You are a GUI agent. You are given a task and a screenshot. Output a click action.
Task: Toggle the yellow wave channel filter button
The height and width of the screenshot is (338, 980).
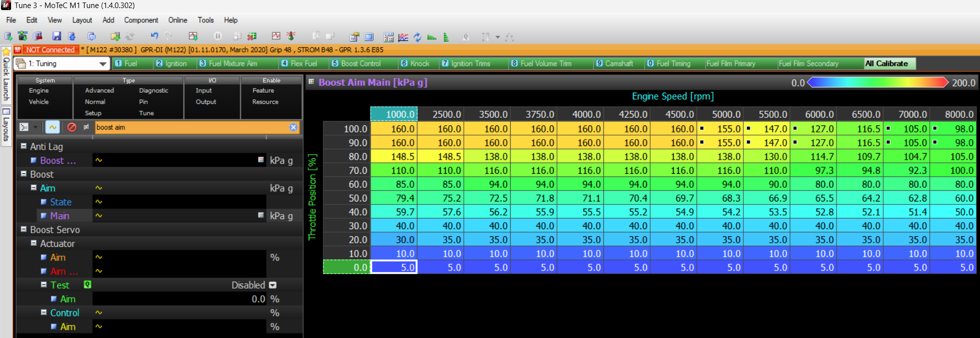pyautogui.click(x=52, y=127)
